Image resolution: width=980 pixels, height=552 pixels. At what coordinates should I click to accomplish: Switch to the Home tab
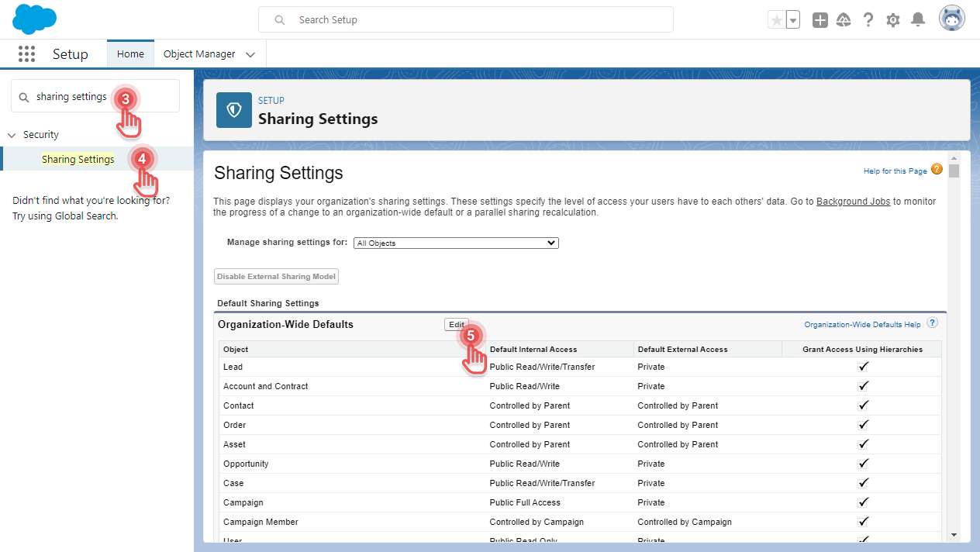[129, 53]
